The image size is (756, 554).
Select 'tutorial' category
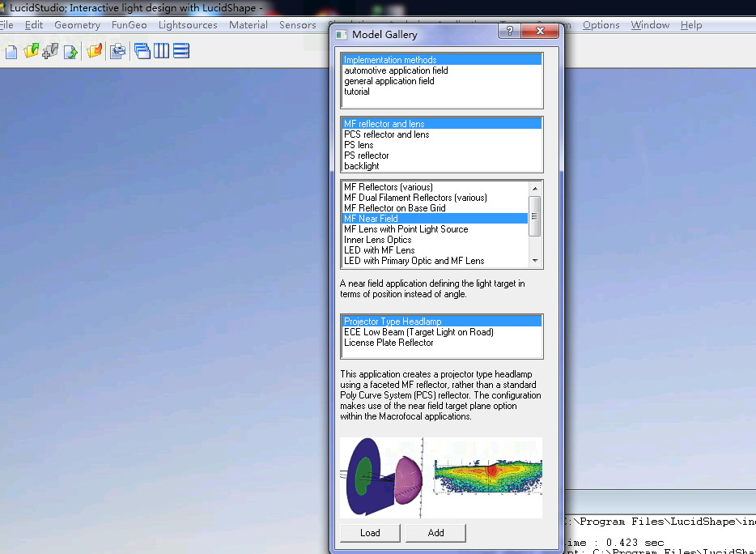point(442,92)
